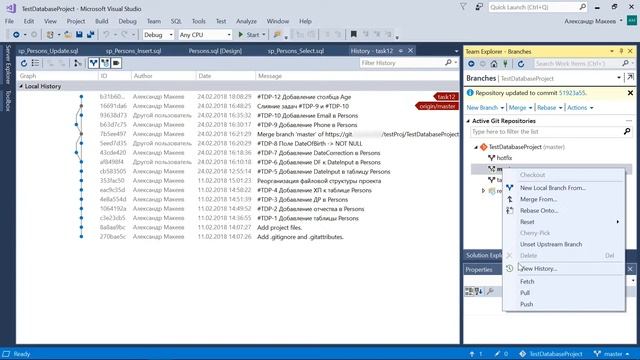Save the current file with Save icon
640x360 pixels.
click(79, 35)
